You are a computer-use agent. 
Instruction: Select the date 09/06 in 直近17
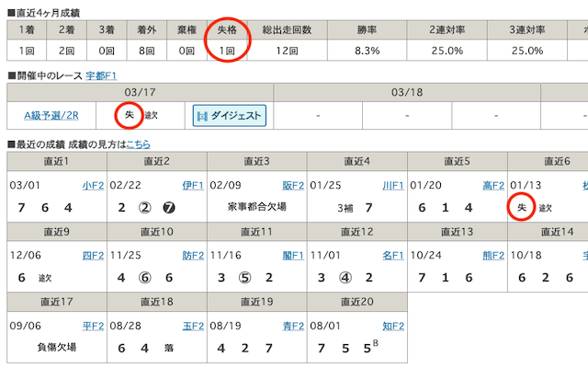pyautogui.click(x=26, y=326)
